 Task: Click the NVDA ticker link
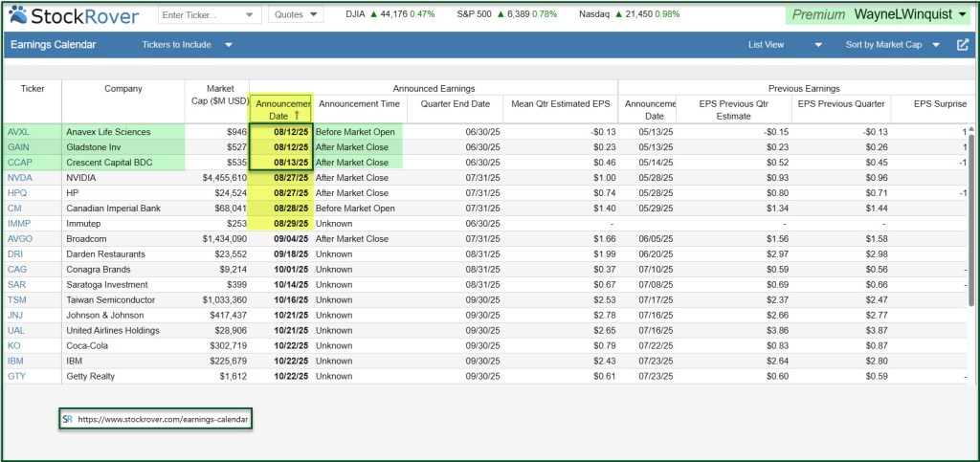pos(20,178)
